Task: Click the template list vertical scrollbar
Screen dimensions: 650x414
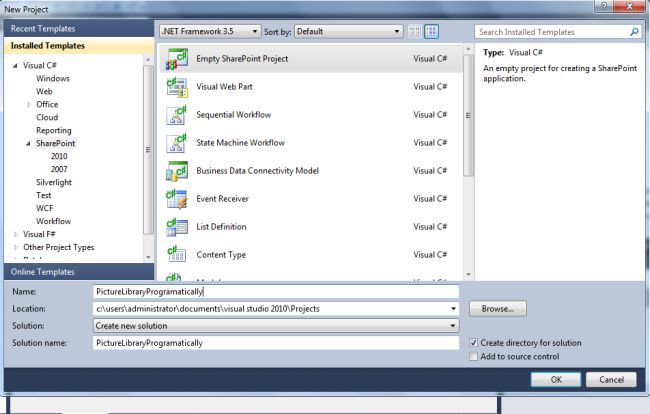Action: point(468,116)
